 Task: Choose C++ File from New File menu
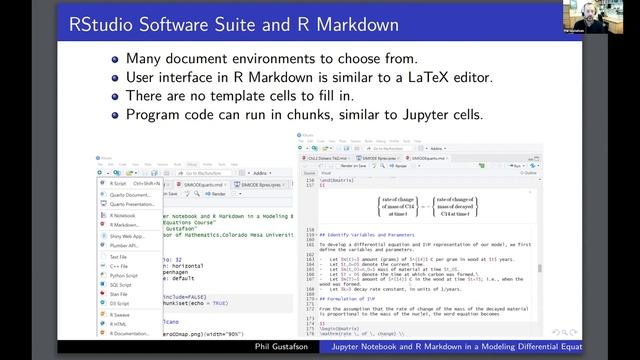pyautogui.click(x=130, y=267)
